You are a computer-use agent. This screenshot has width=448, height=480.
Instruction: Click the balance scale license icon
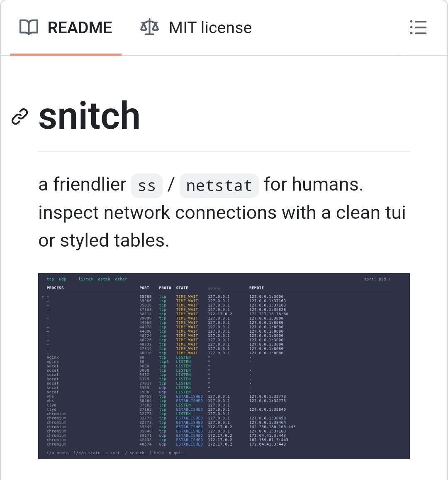pyautogui.click(x=149, y=27)
